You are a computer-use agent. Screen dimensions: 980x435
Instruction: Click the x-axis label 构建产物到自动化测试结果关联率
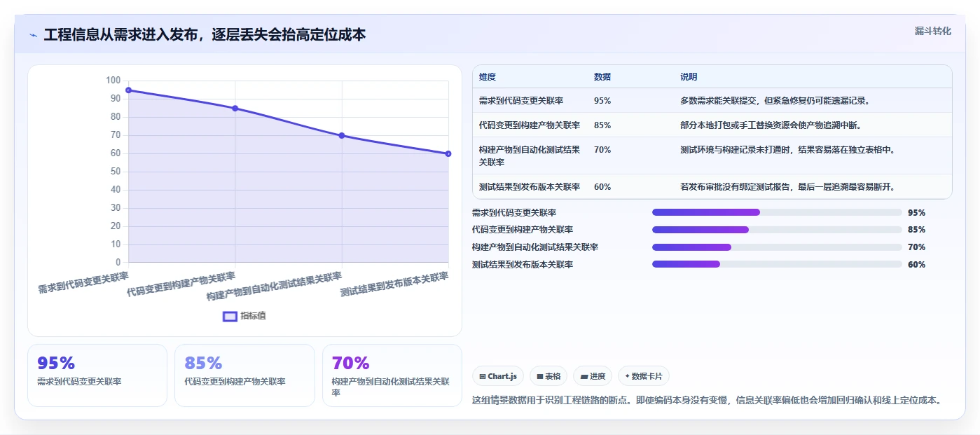[x=274, y=286]
